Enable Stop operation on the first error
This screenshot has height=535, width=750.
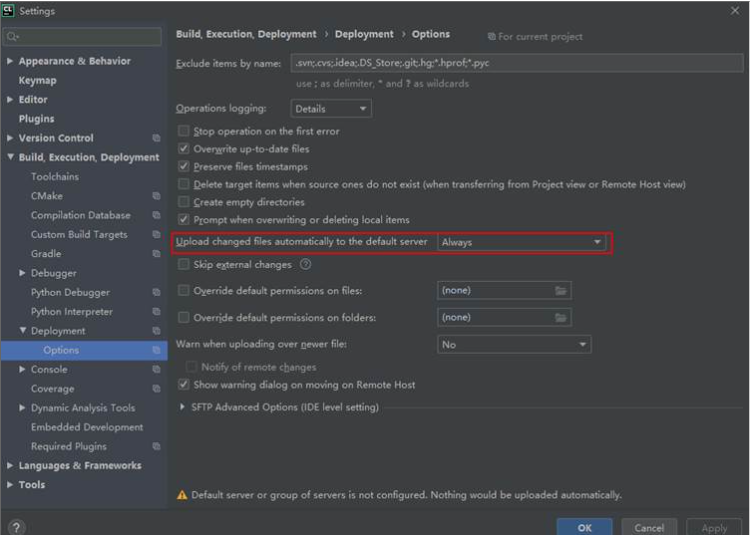(183, 131)
